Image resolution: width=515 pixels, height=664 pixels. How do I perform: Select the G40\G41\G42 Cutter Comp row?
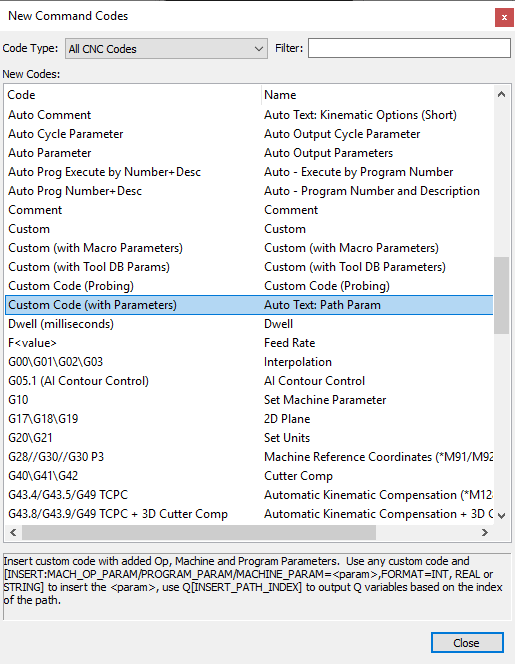click(x=249, y=476)
